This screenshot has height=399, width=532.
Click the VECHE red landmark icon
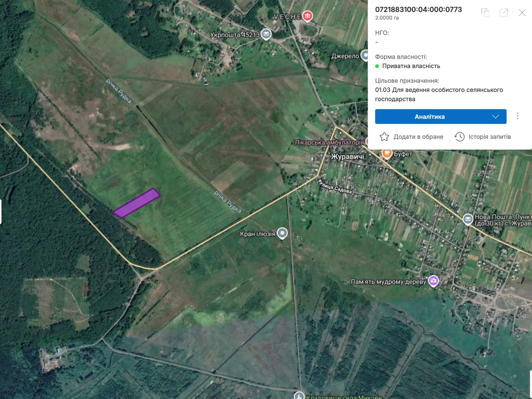click(x=308, y=16)
